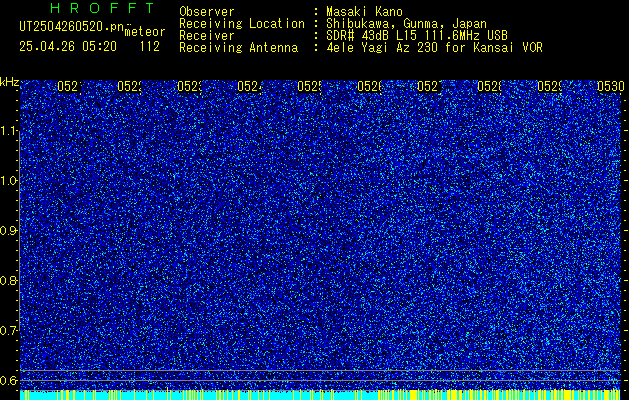Click the 0523 time marker
Image resolution: width=629 pixels, height=400 pixels.
[189, 87]
